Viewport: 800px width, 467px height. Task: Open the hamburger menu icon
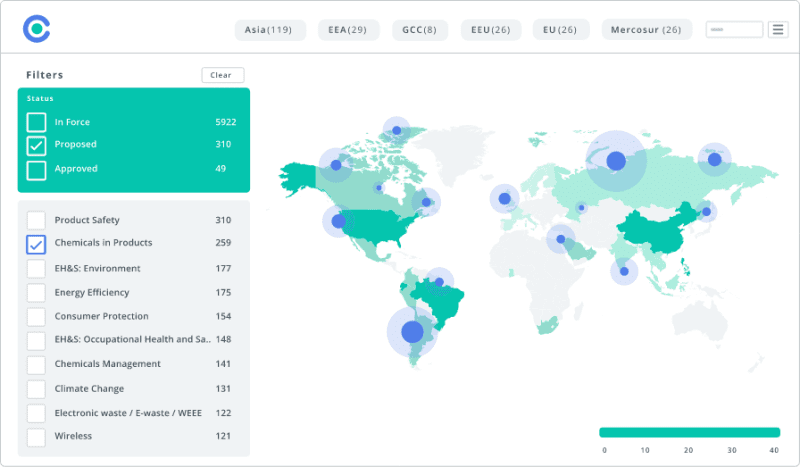777,30
